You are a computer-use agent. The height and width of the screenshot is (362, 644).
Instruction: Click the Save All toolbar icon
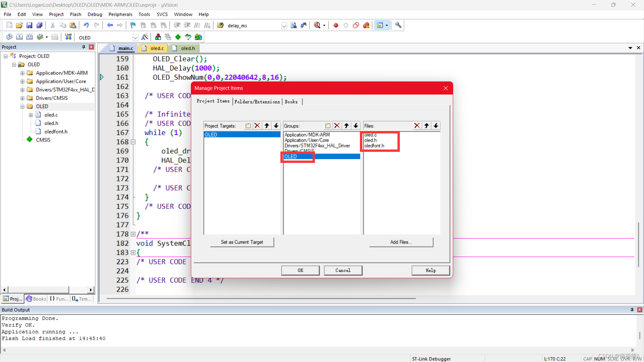[x=39, y=25]
